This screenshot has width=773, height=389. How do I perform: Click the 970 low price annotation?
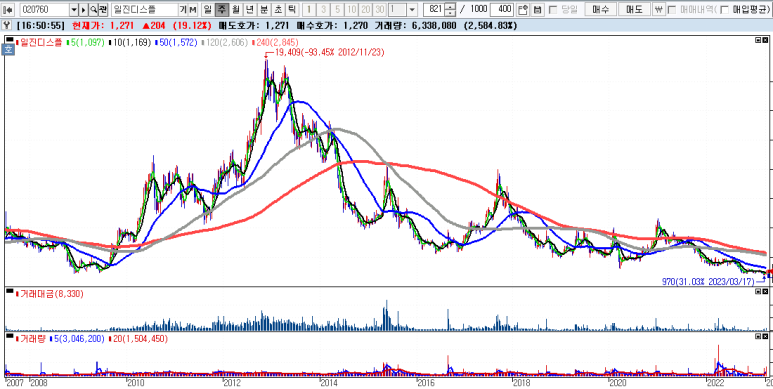[708, 282]
